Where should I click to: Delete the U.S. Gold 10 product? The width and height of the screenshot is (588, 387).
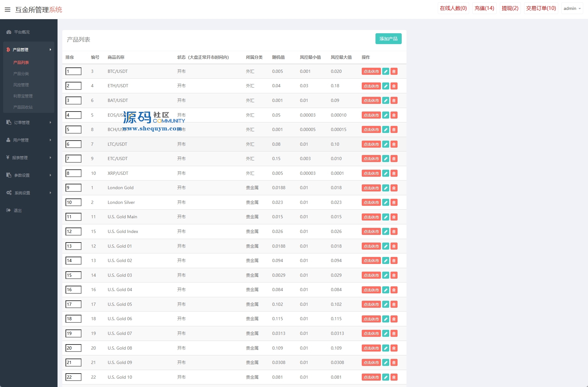[x=394, y=377]
